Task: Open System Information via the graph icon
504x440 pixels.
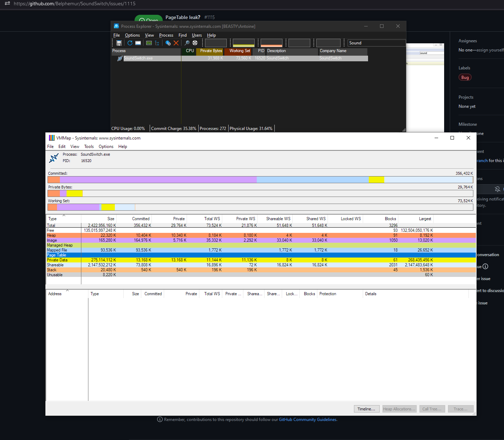Action: 149,43
